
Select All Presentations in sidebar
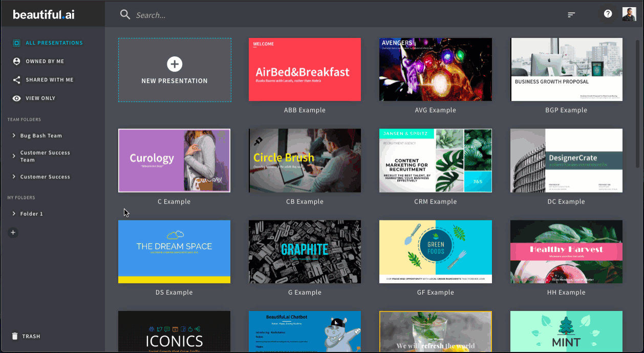click(54, 43)
